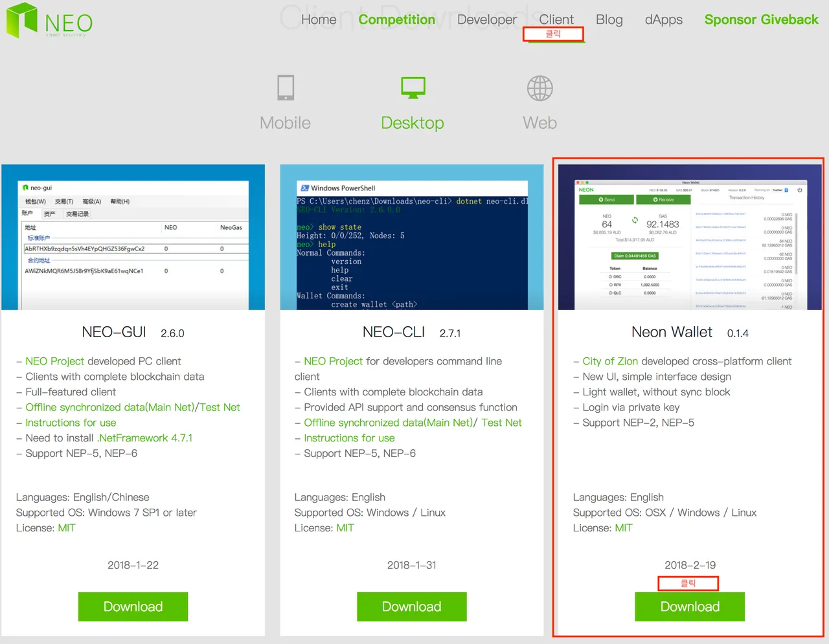Open Offline synchronized data(Main Net) in NEO-CLI card
The width and height of the screenshot is (829, 644).
389,423
